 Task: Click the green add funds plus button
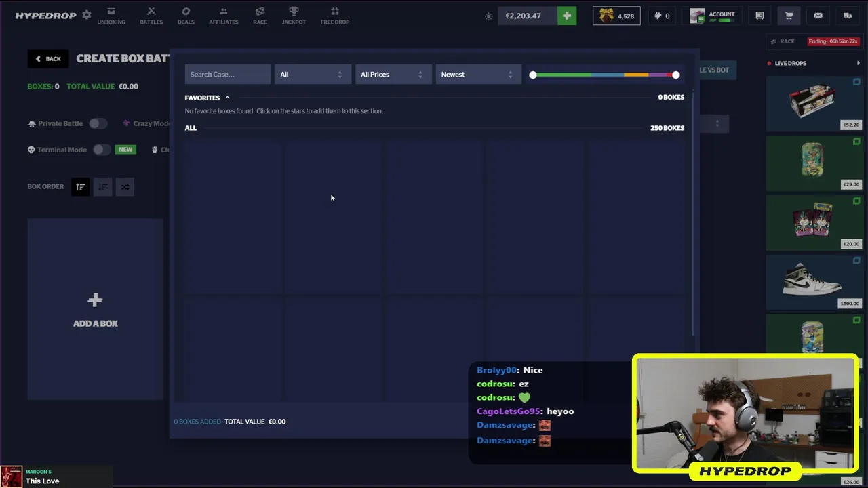coord(567,16)
